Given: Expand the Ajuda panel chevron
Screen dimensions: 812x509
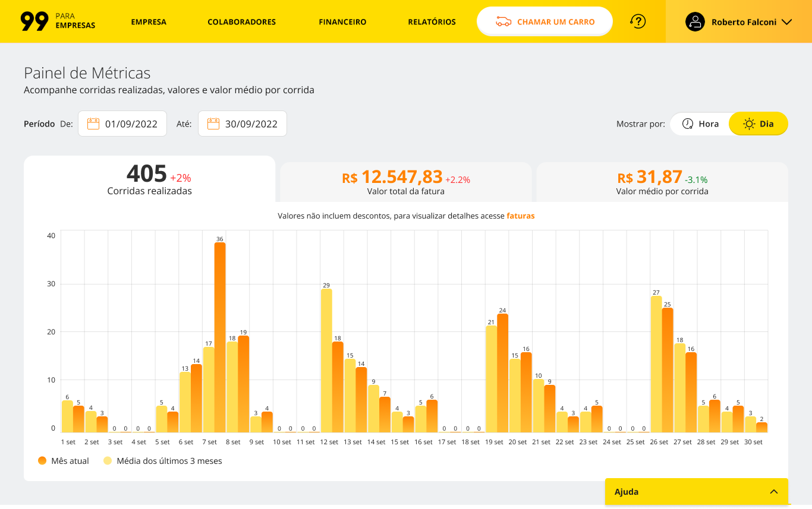Looking at the screenshot, I should pyautogui.click(x=774, y=492).
